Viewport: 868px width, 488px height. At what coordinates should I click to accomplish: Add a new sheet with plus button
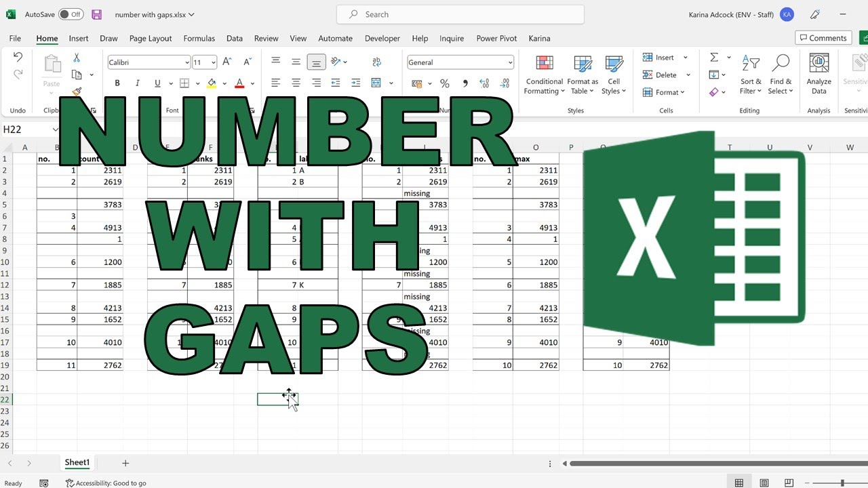tap(125, 463)
